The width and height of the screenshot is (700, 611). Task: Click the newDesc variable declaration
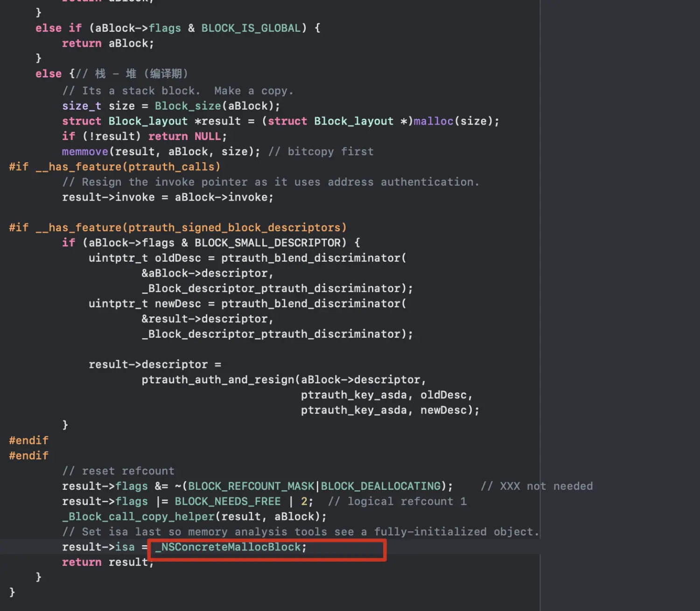(x=178, y=304)
